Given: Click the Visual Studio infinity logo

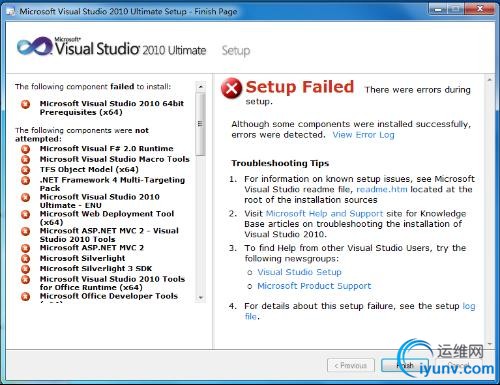Looking at the screenshot, I should tap(34, 47).
